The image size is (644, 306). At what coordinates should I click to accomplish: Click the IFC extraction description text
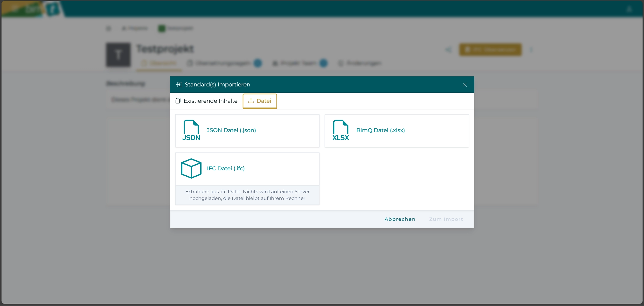(247, 195)
